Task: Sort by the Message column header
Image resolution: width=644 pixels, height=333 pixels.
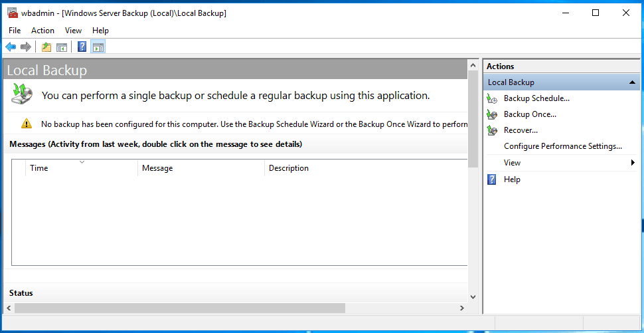Action: [x=201, y=168]
